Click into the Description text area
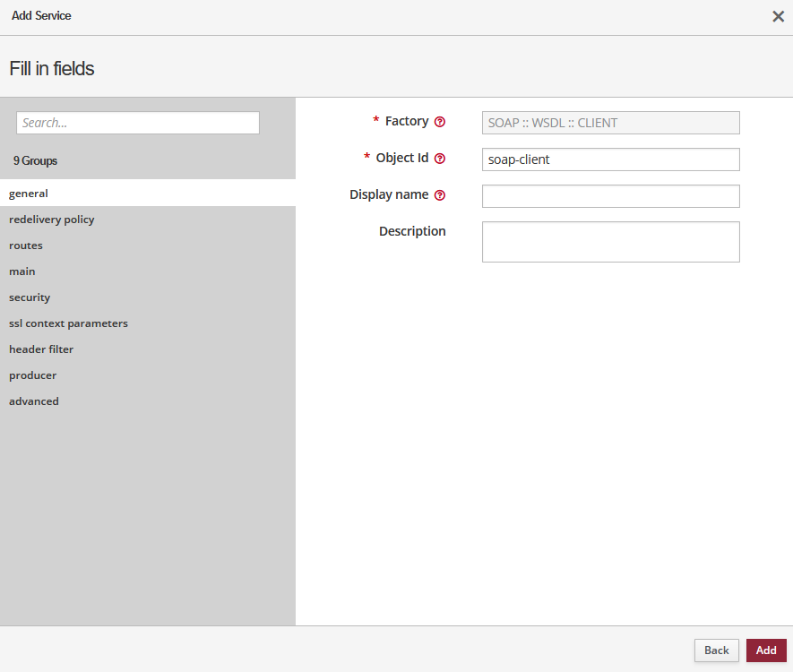793x672 pixels. click(x=610, y=242)
